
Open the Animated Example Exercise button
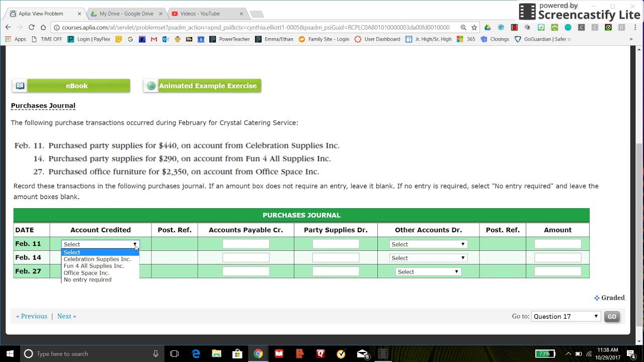(x=202, y=86)
